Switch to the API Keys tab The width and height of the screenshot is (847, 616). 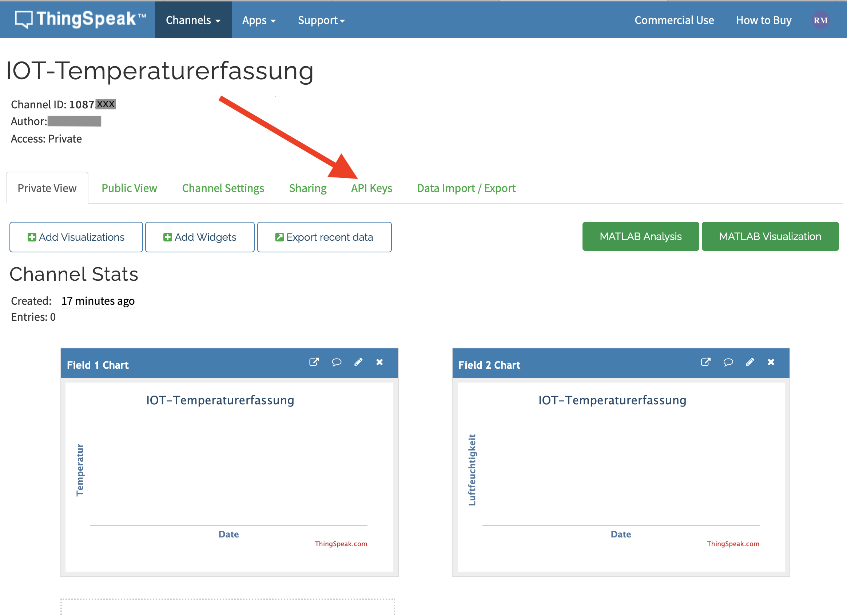click(371, 188)
